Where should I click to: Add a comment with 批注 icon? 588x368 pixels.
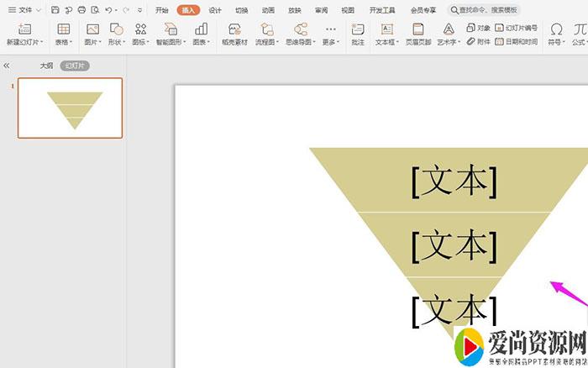point(358,29)
